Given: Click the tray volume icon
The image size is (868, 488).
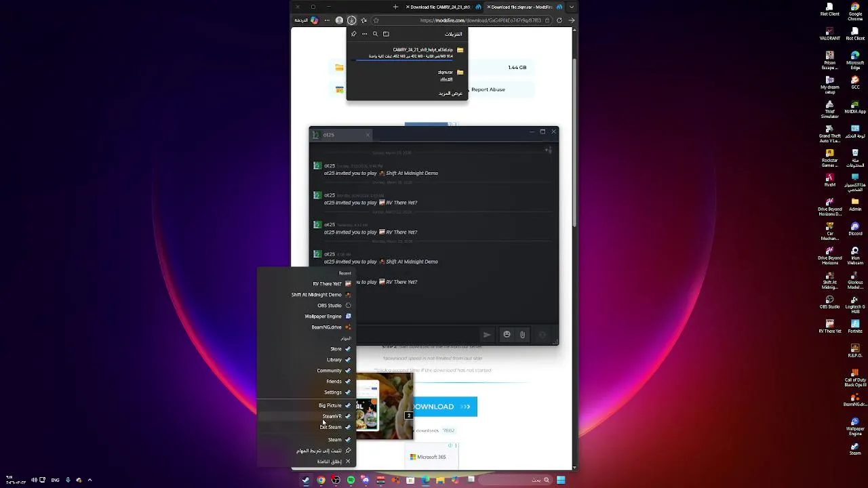Looking at the screenshot, I should [35, 481].
